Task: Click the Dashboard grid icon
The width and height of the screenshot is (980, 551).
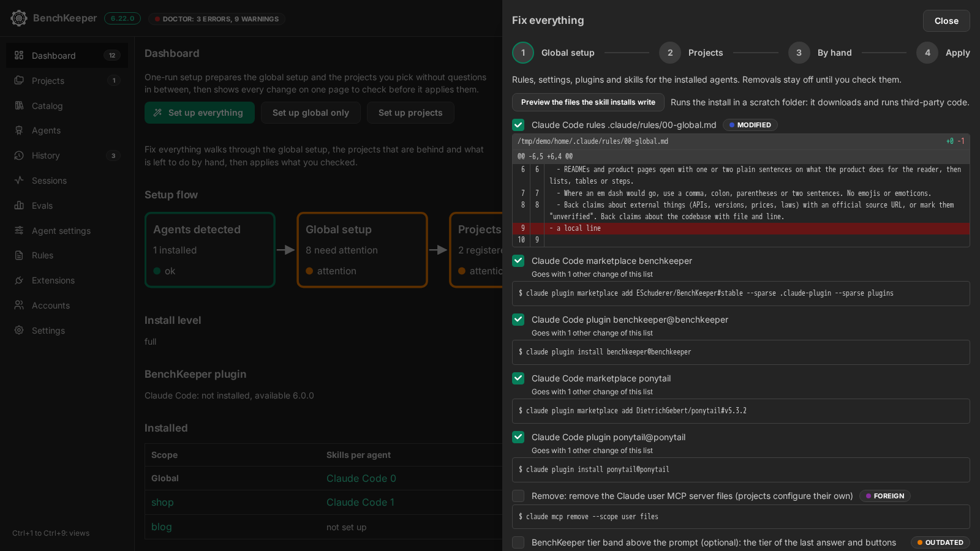Action: click(x=19, y=55)
